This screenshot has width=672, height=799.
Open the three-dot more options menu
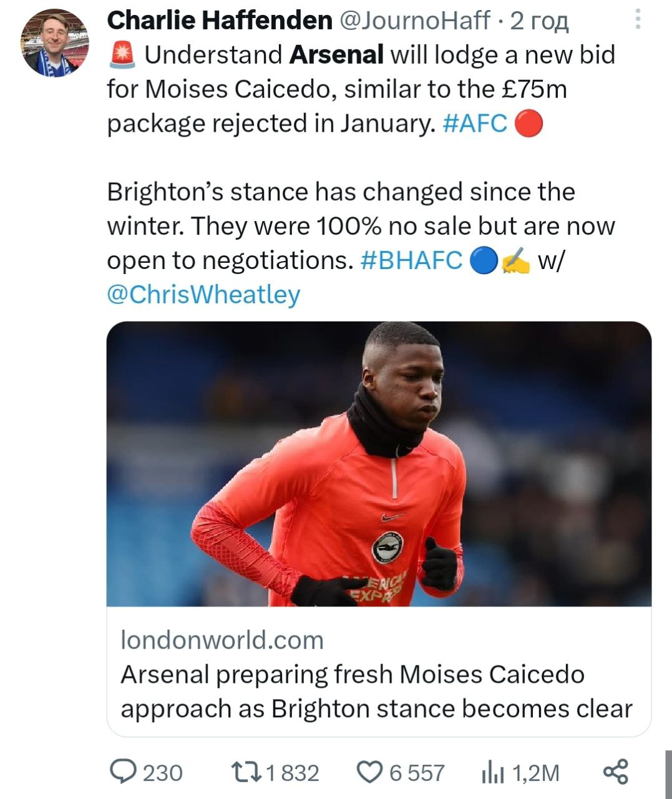pos(638,19)
